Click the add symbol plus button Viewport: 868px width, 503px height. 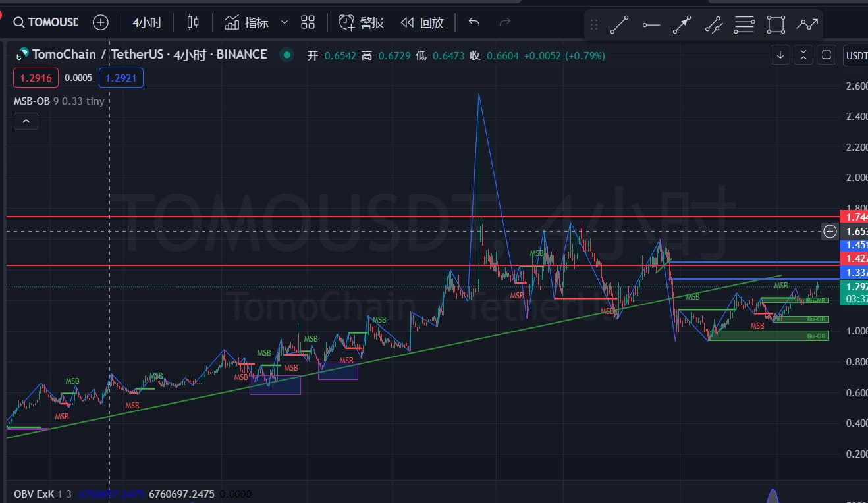(x=100, y=23)
